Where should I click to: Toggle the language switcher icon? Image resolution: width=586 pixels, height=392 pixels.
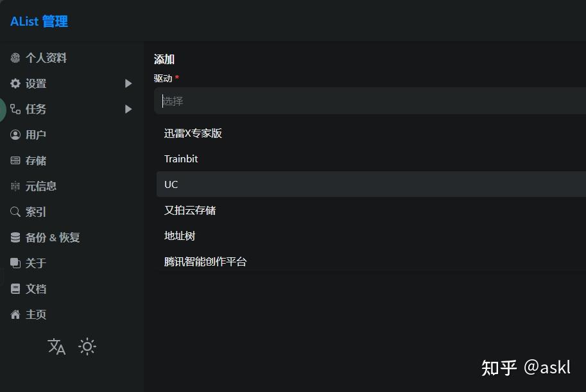coord(56,346)
